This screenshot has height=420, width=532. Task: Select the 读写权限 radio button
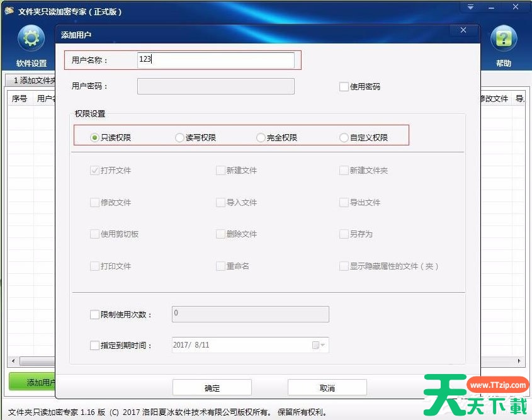[x=179, y=137]
